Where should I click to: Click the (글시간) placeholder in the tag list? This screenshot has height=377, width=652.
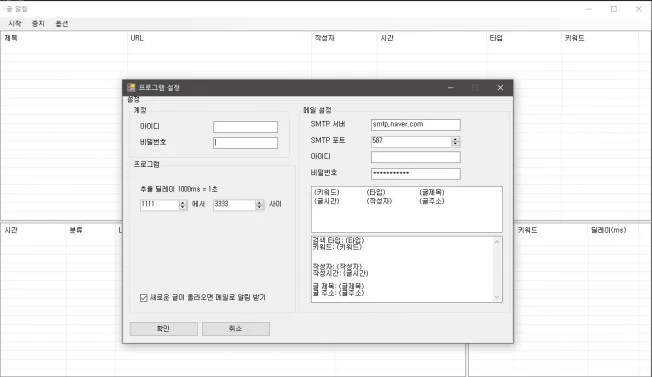coord(327,201)
